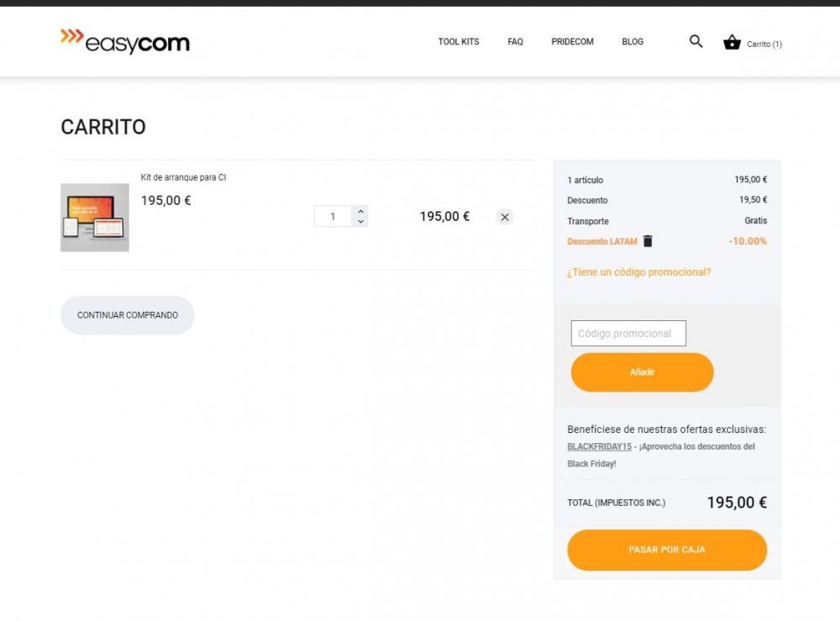Click the BLACKFRIDAY15 offer link
The image size is (840, 622).
coord(599,446)
